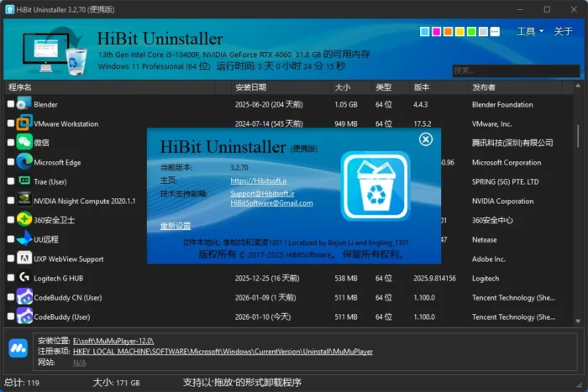
Task: Choose the gray theme swatch
Action: click(483, 32)
